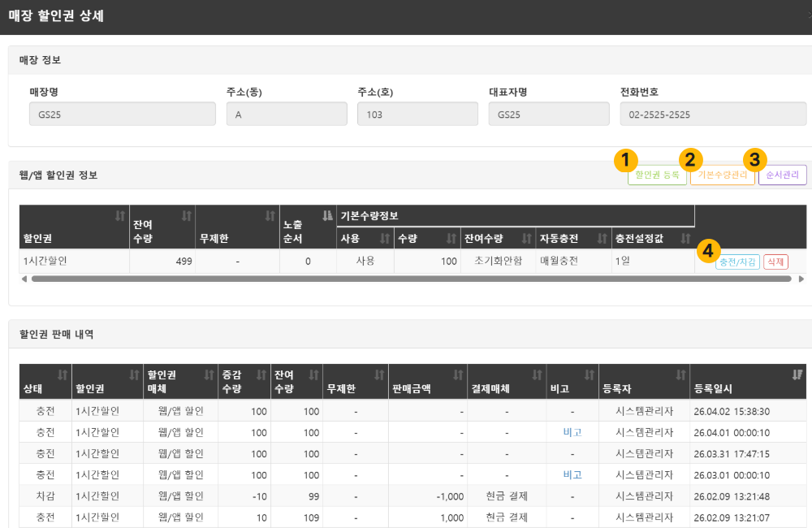The width and height of the screenshot is (812, 528).
Task: Sort by 할인권 column in web/app table
Action: pos(74,227)
